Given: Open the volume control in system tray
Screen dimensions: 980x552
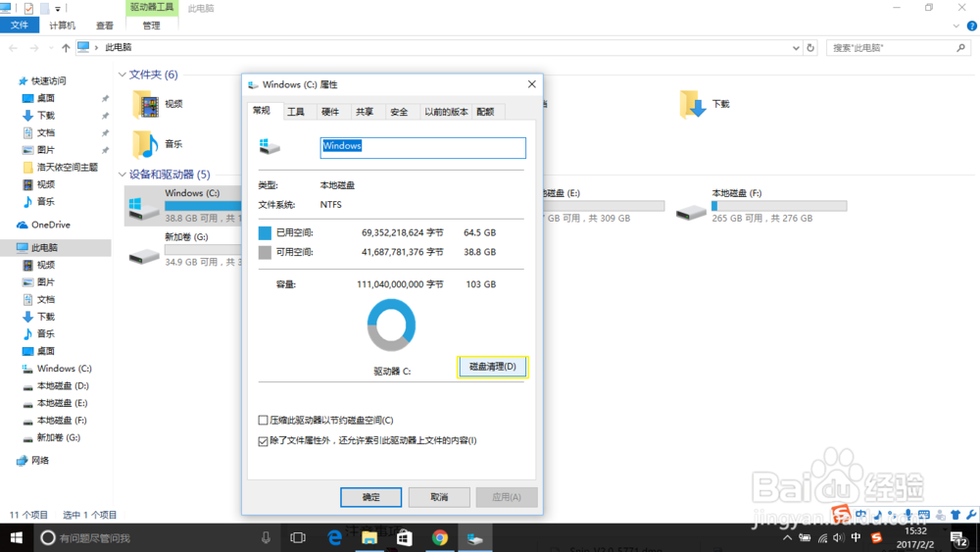Looking at the screenshot, I should pyautogui.click(x=839, y=537).
